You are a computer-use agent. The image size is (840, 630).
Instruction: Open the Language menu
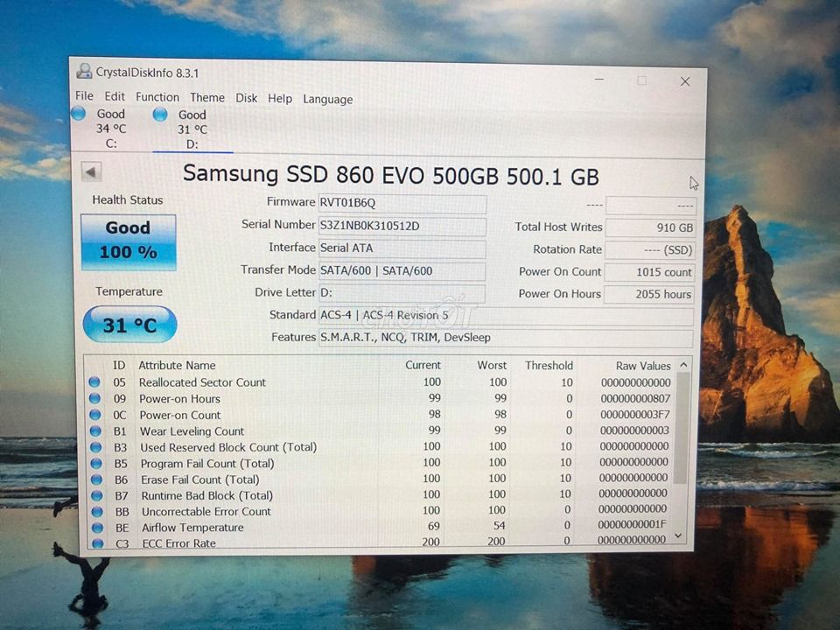[328, 99]
